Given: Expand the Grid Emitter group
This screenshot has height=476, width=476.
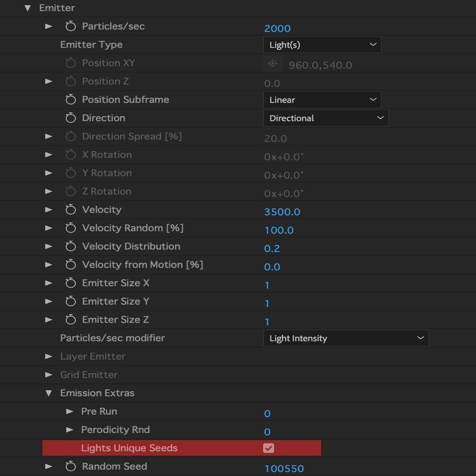Looking at the screenshot, I should [48, 375].
